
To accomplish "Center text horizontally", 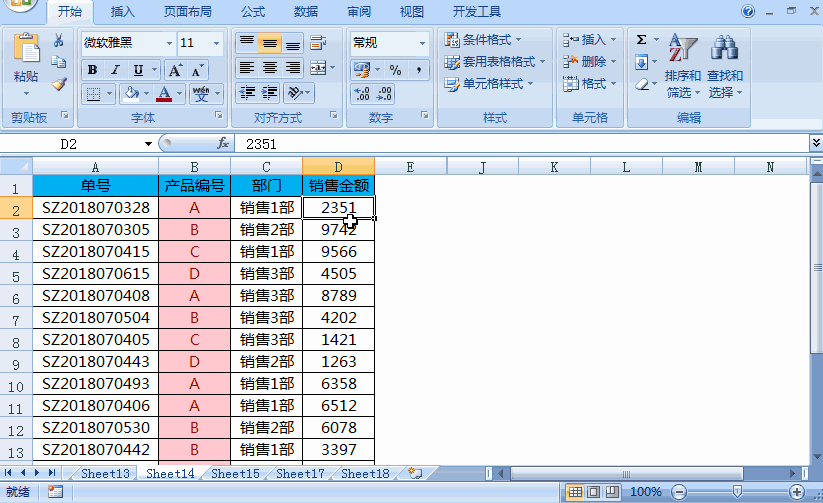I will 270,68.
